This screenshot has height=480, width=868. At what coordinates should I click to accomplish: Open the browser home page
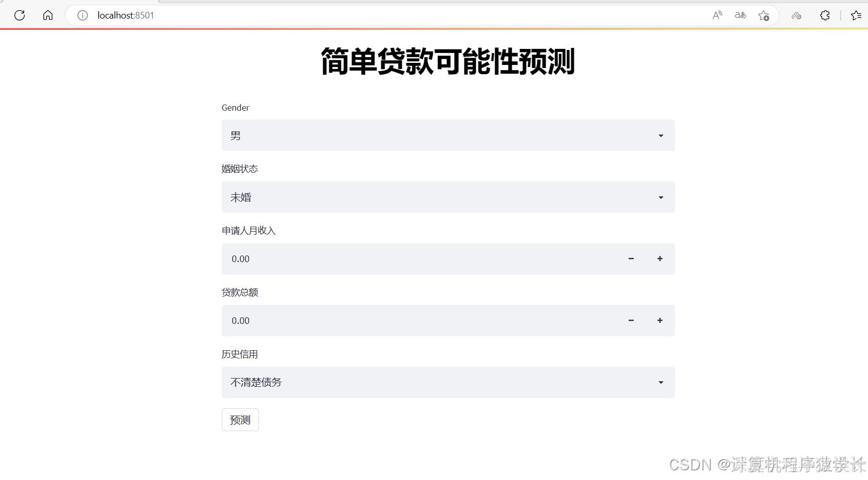click(x=47, y=15)
